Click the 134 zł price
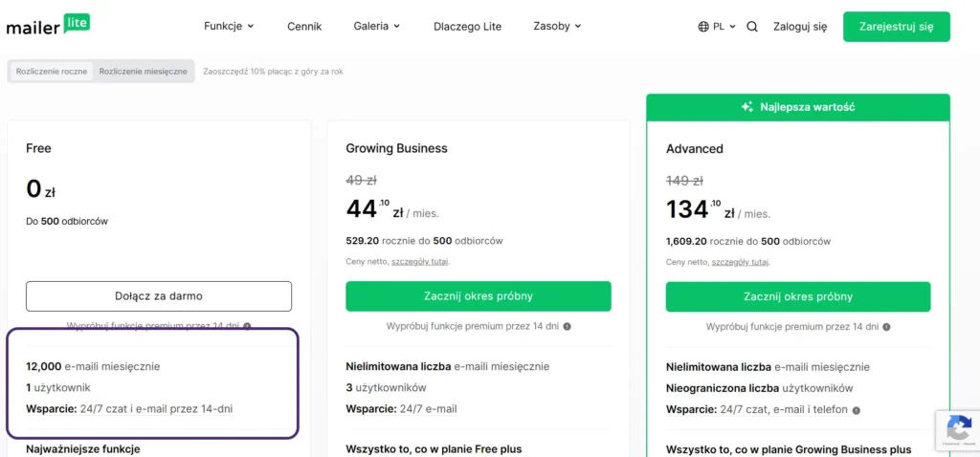The image size is (980, 457). tap(718, 209)
